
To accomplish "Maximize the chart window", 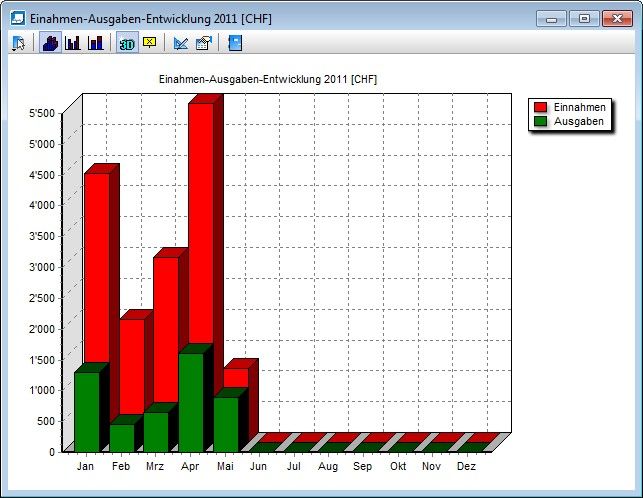I will tap(584, 19).
